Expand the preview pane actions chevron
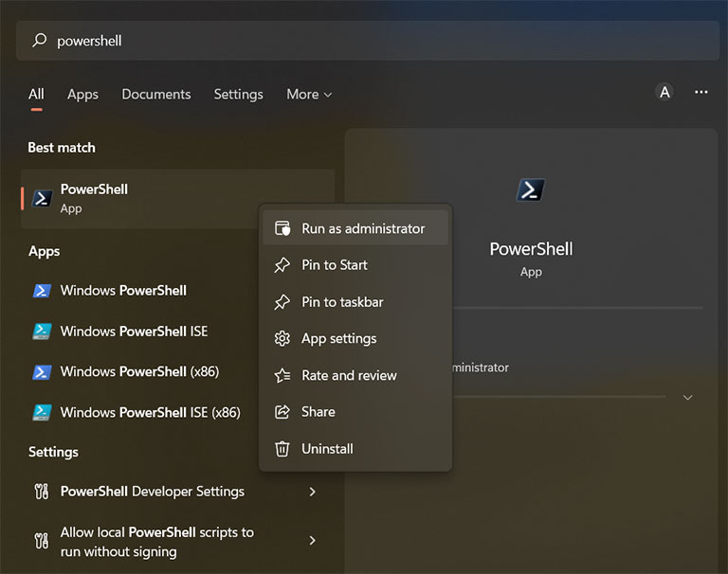The width and height of the screenshot is (728, 574). click(x=687, y=398)
